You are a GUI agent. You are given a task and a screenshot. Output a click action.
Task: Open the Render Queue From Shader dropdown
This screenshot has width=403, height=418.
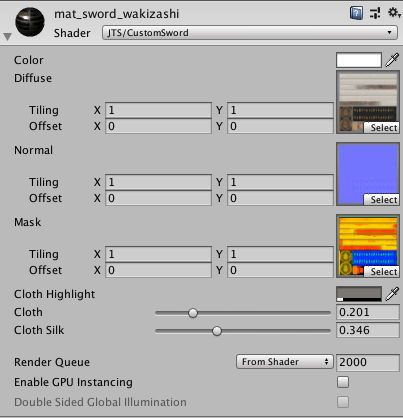click(285, 362)
